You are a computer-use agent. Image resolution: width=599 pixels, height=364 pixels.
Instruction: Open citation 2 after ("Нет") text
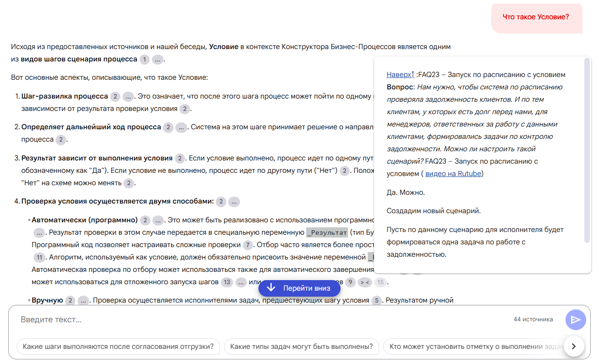(x=345, y=171)
